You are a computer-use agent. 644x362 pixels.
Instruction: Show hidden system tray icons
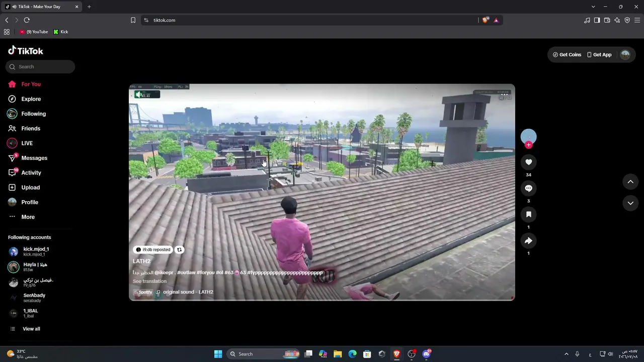tap(566, 354)
